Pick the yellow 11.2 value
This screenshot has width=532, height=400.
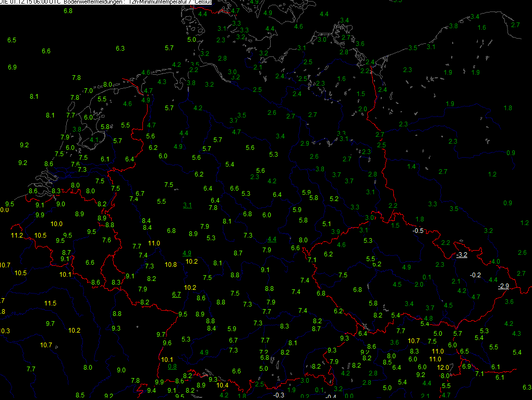(17, 236)
